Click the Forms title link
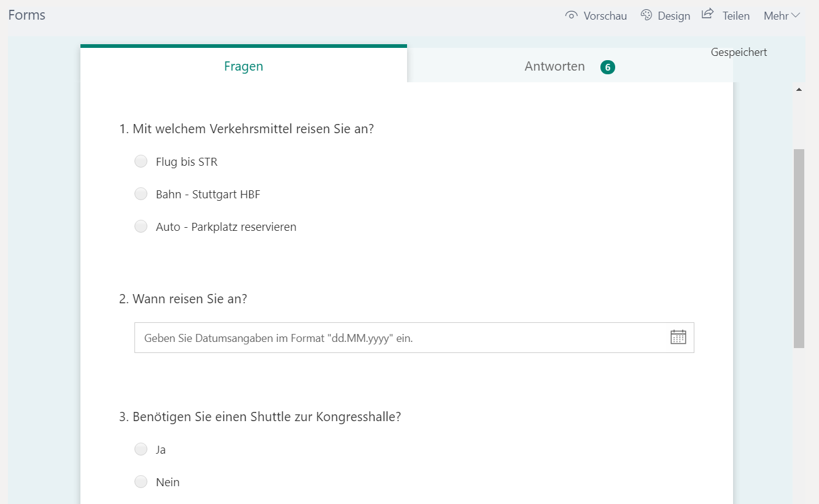 click(x=27, y=15)
